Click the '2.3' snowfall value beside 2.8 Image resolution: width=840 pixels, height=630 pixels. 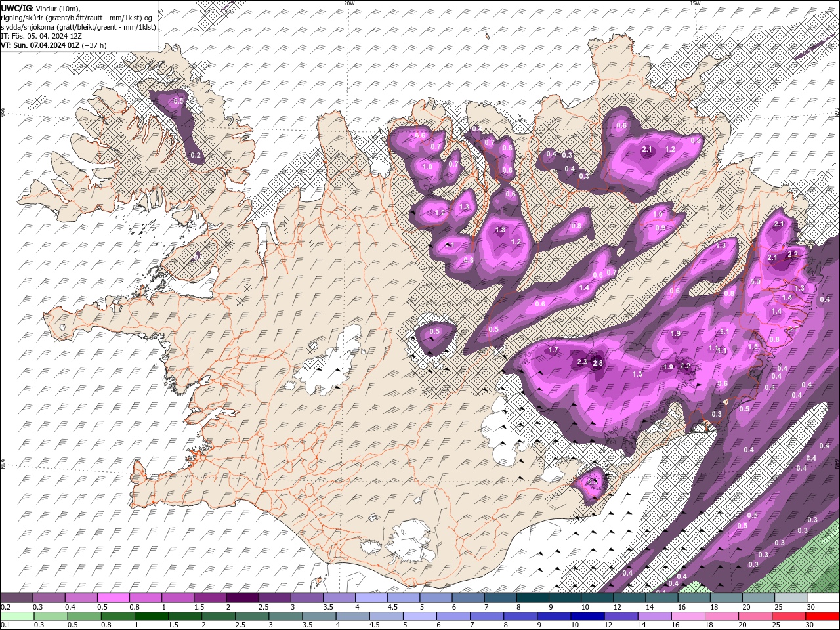tap(581, 362)
